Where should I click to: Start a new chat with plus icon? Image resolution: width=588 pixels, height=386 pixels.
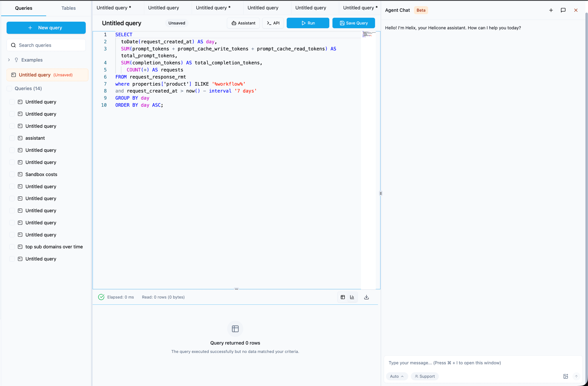point(551,10)
